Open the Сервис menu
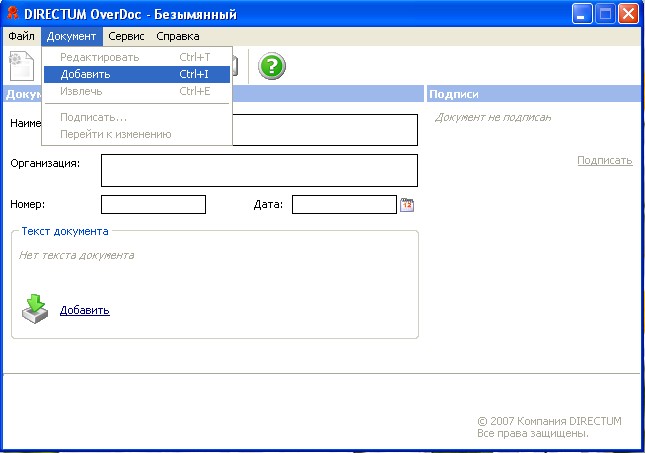The width and height of the screenshot is (645, 453). click(x=126, y=36)
